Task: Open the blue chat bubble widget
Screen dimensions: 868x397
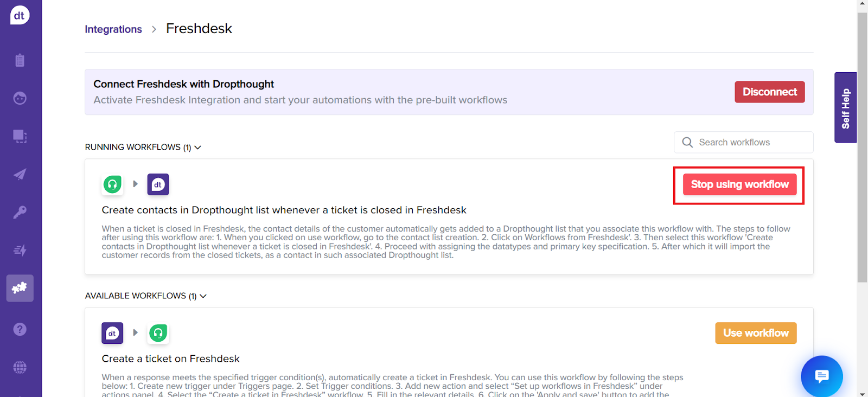Action: click(x=822, y=376)
